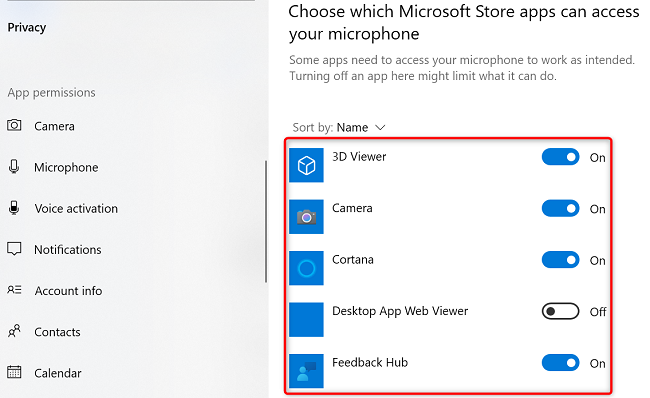Viewport: 650px width, 398px height.
Task: Enable microphone for Desktop App Web Viewer
Action: coord(560,311)
